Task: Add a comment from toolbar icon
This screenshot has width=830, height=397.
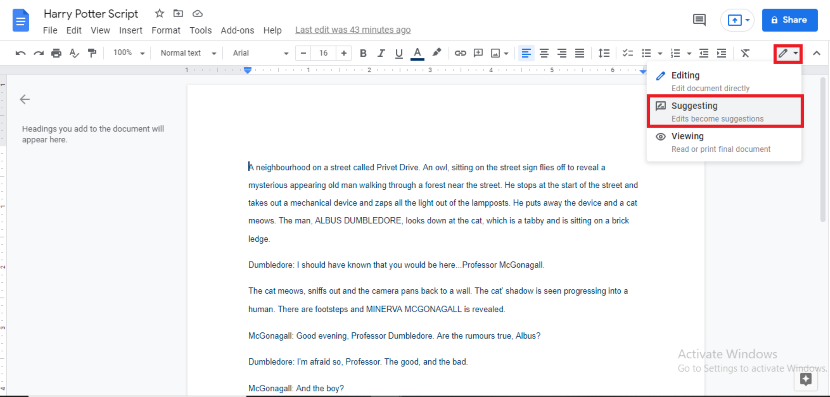Action: click(479, 53)
